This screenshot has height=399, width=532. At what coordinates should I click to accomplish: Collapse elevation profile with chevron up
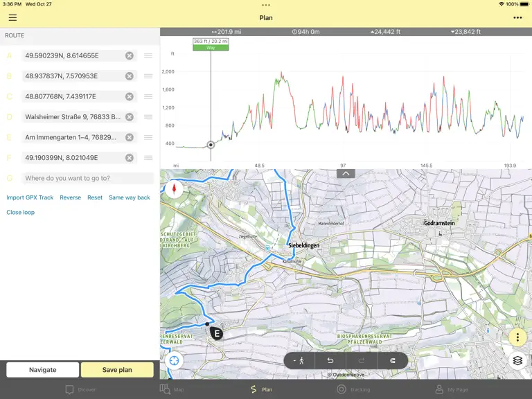(346, 173)
